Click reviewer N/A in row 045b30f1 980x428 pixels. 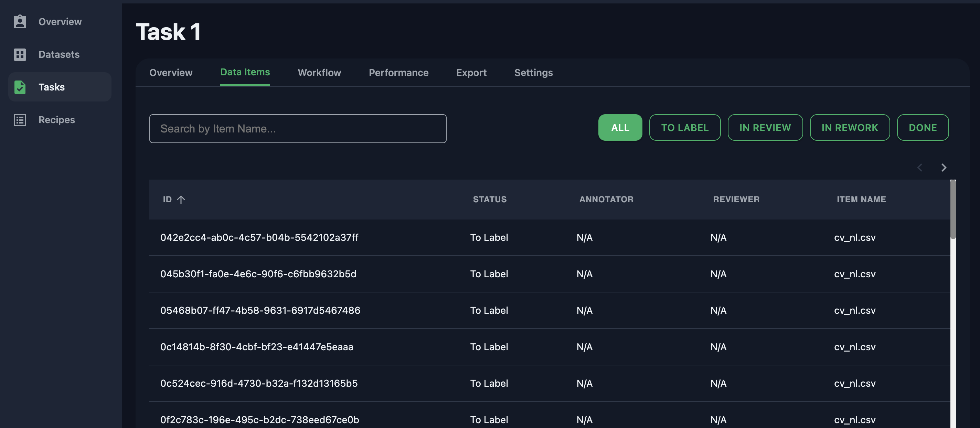pos(718,274)
